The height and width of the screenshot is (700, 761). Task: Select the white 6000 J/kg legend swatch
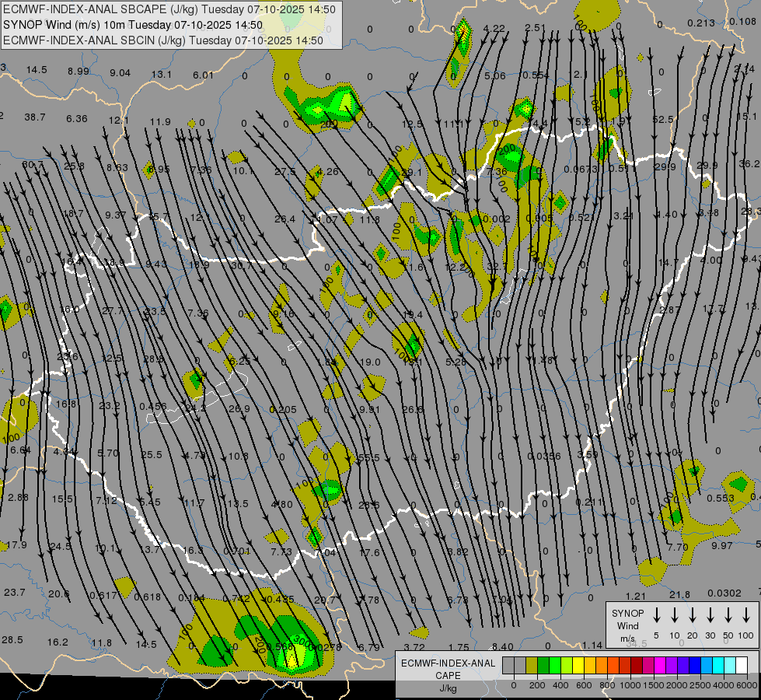[x=742, y=665]
